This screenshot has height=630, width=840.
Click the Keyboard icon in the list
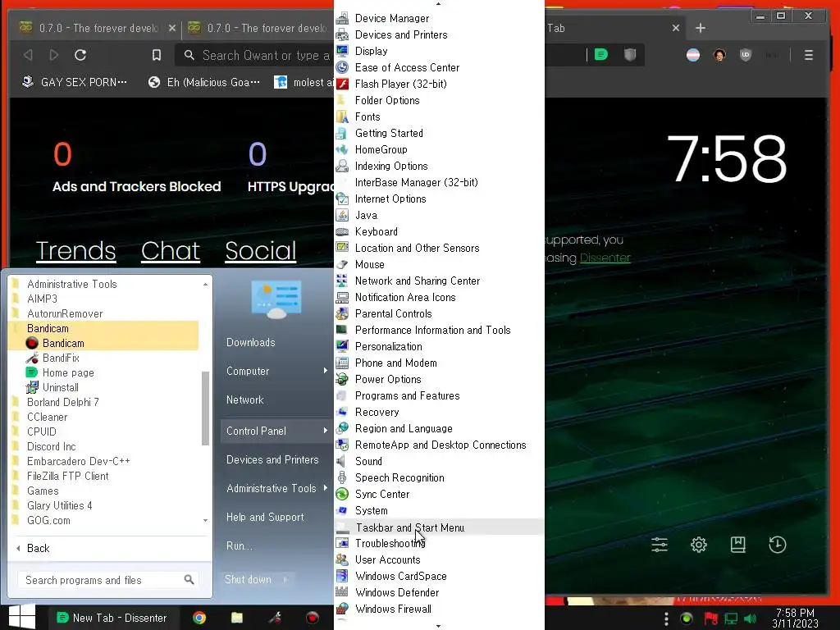342,232
